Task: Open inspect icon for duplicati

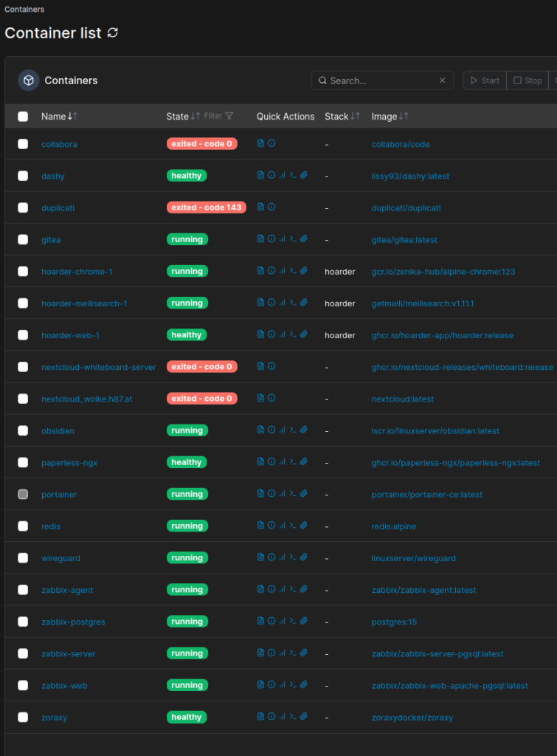Action: [271, 207]
